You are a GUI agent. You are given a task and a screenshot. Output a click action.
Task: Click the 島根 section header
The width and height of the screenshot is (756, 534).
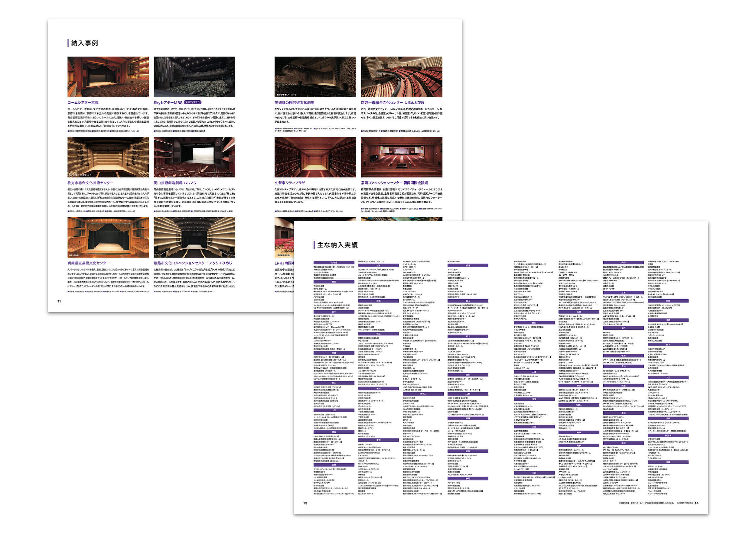point(579,446)
